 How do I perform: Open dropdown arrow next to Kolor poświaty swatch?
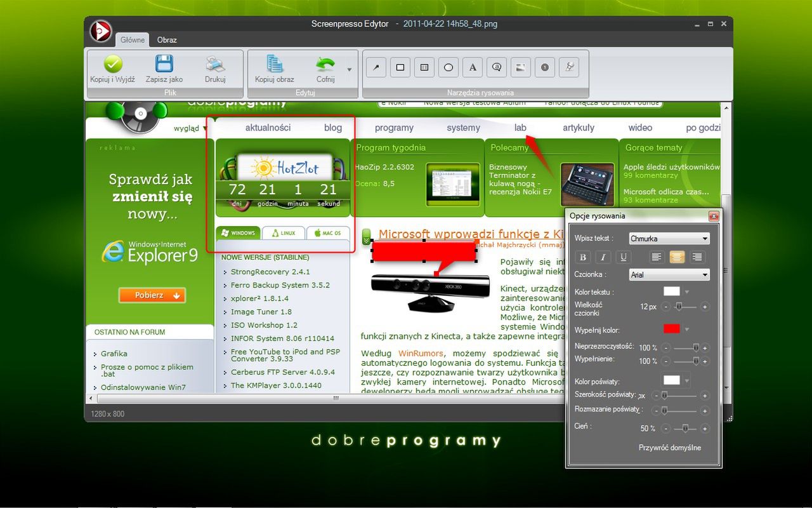687,381
